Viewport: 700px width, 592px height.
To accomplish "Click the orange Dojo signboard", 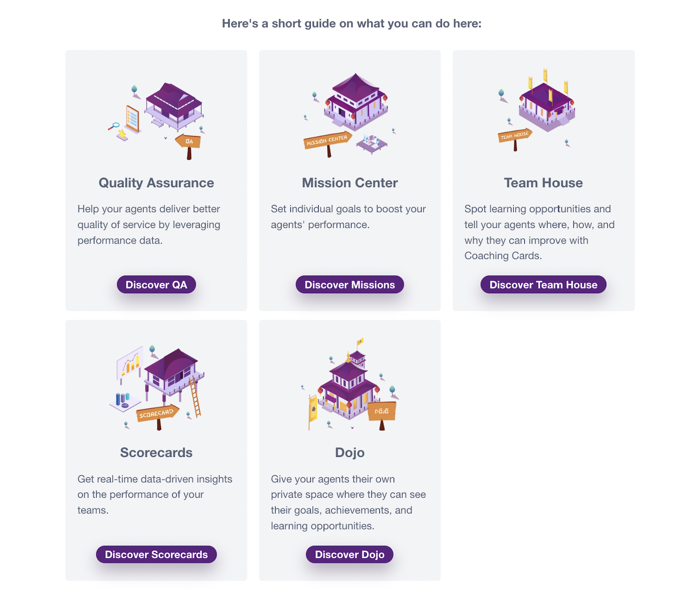I will (x=382, y=415).
